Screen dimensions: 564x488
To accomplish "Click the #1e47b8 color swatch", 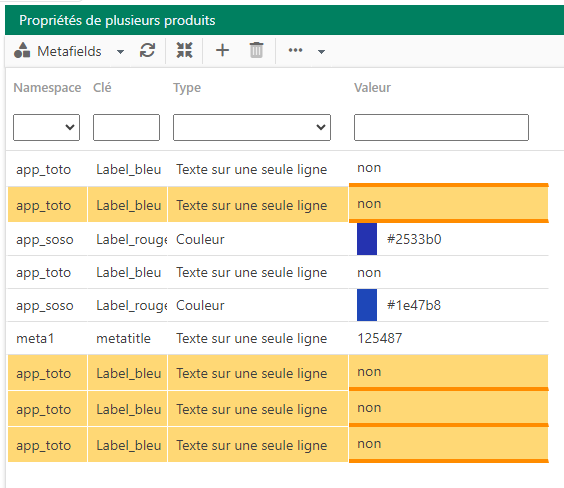I will coord(367,305).
